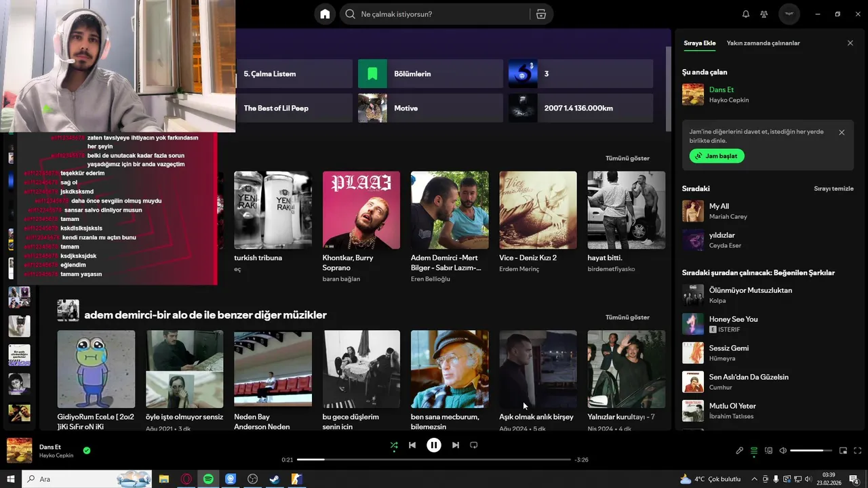Image resolution: width=868 pixels, height=488 pixels.
Task: Toggle repeat mode
Action: tap(474, 445)
